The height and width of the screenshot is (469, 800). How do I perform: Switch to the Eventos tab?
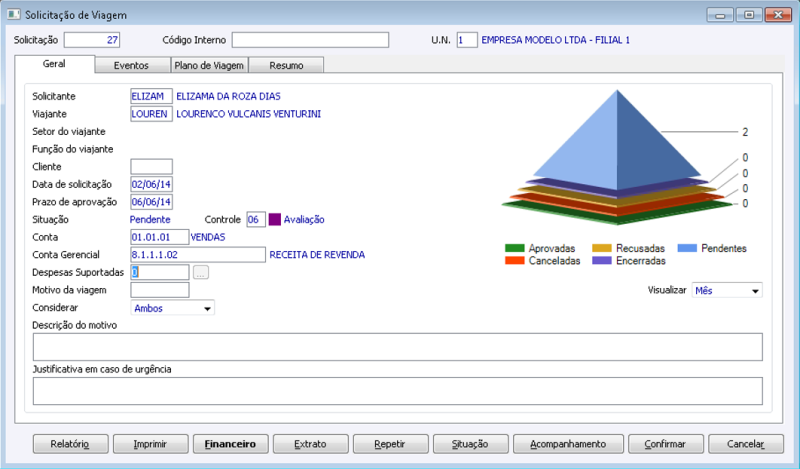pos(132,65)
